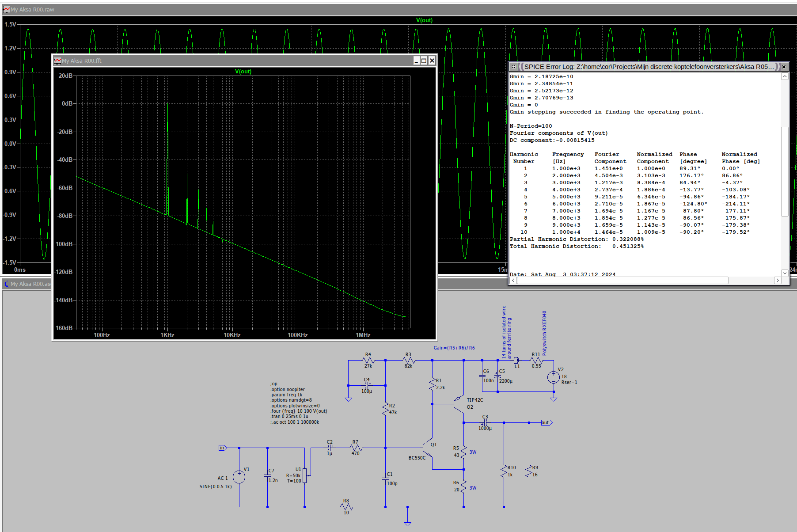The width and height of the screenshot is (797, 532).
Task: Click the 'Polyswitch RXEF040' comment
Action: (x=544, y=333)
